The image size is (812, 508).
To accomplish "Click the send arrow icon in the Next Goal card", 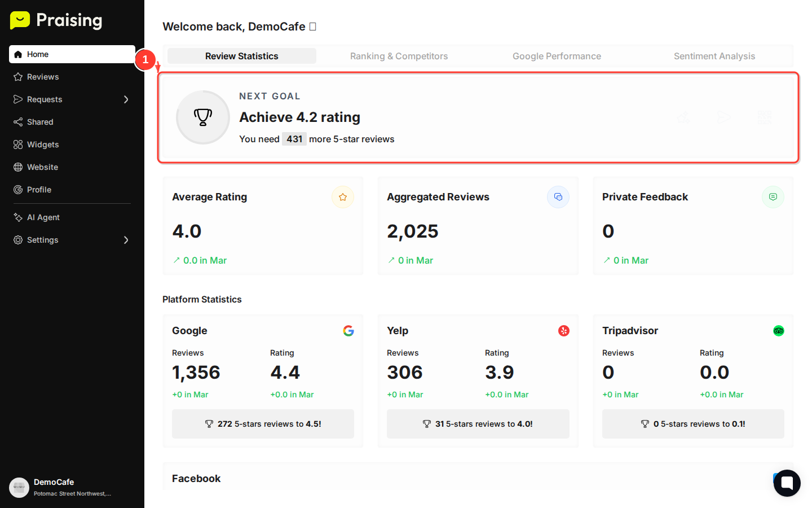I will 723,117.
